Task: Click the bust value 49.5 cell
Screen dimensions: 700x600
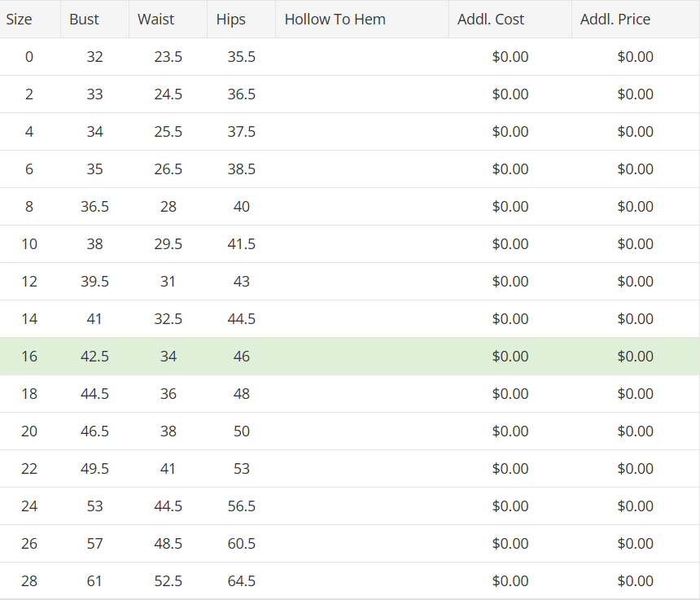Action: [x=94, y=469]
